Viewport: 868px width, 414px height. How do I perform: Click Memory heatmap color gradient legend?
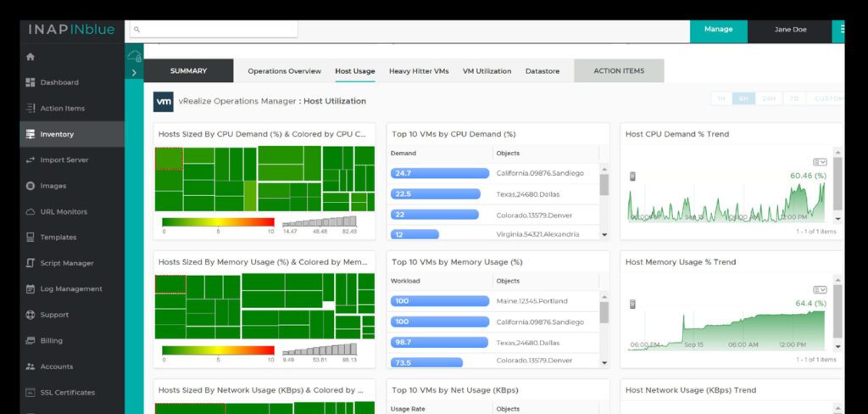tap(218, 350)
